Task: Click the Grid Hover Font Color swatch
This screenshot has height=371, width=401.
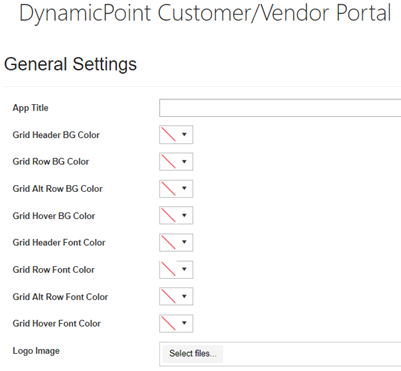Action: [168, 323]
